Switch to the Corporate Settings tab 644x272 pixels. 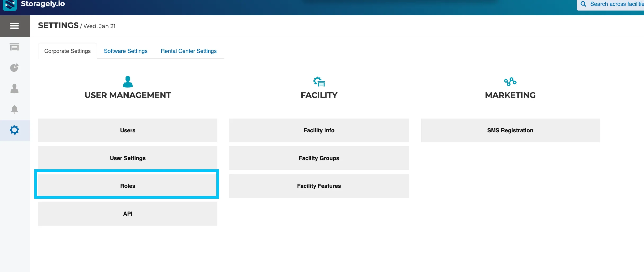pos(68,51)
